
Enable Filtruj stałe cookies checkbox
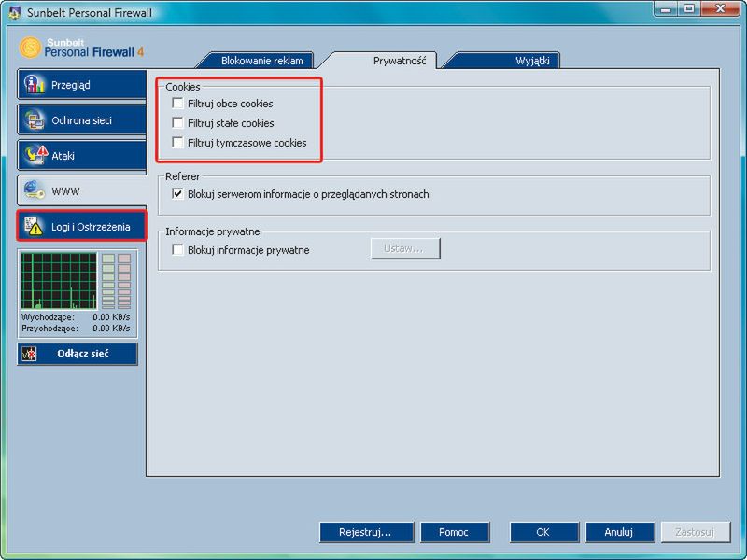point(177,123)
